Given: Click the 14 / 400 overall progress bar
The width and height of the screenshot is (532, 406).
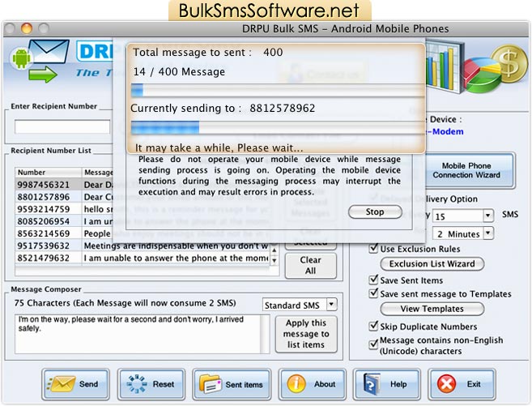Looking at the screenshot, I should point(278,90).
